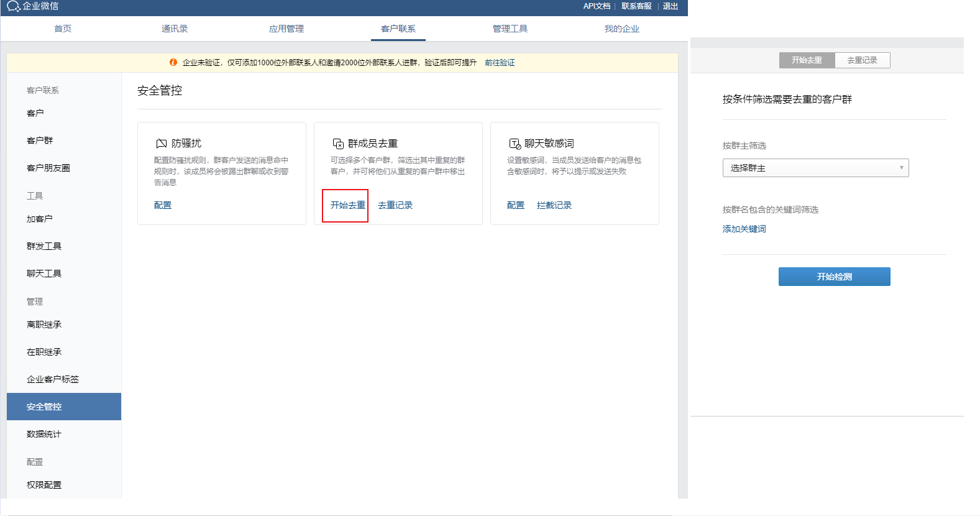Click the orange warning info icon
This screenshot has height=516, width=980.
(173, 62)
